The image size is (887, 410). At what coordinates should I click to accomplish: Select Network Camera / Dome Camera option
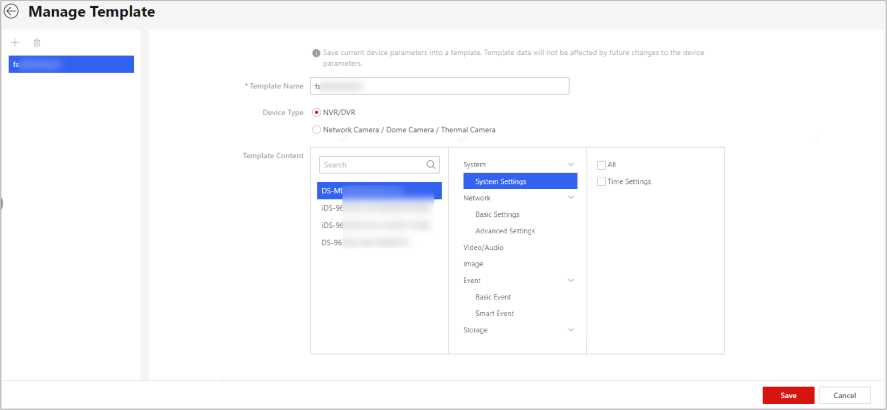pyautogui.click(x=317, y=129)
